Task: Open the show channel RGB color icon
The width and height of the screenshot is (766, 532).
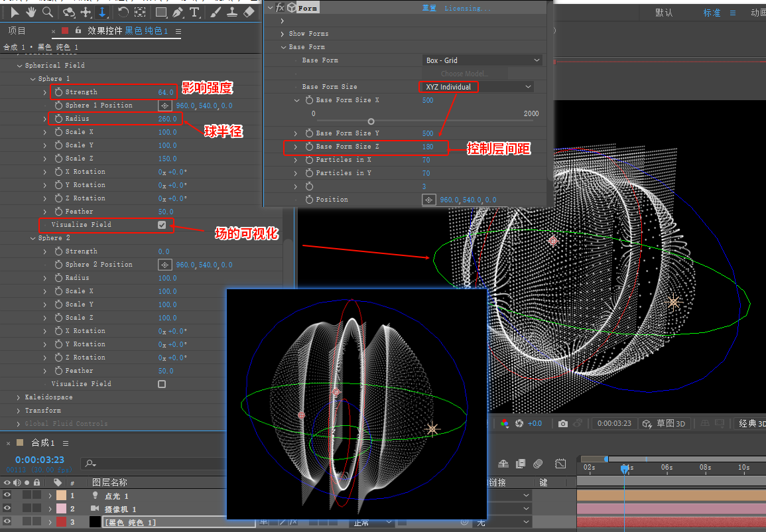Action: pos(505,424)
